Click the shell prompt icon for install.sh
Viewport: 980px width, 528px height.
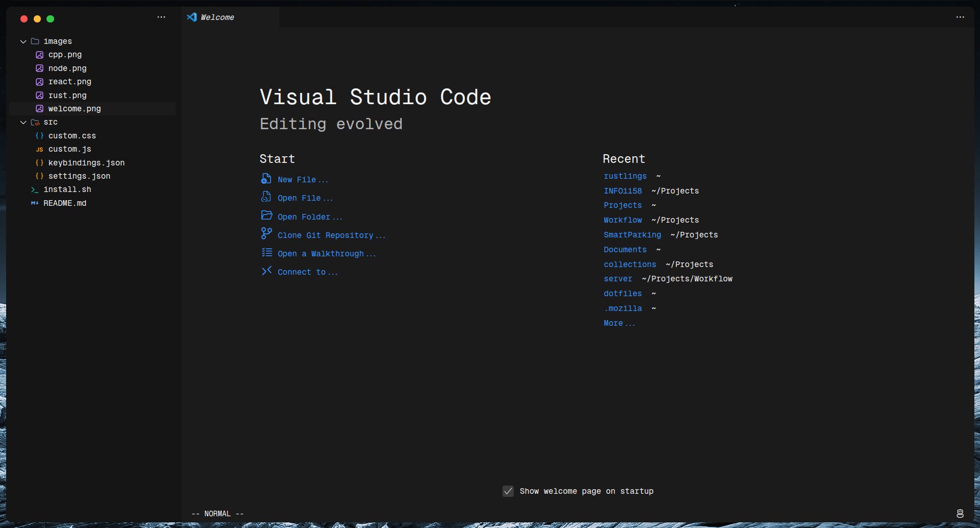[35, 190]
